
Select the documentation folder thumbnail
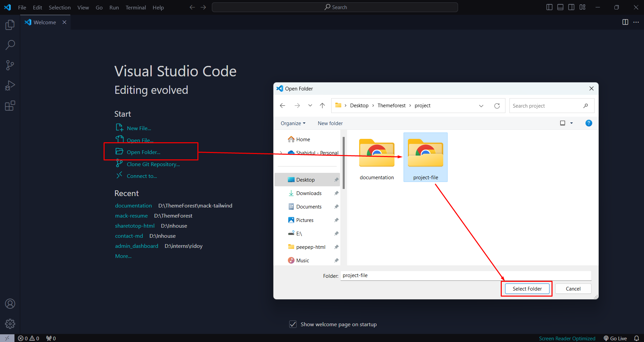click(377, 158)
